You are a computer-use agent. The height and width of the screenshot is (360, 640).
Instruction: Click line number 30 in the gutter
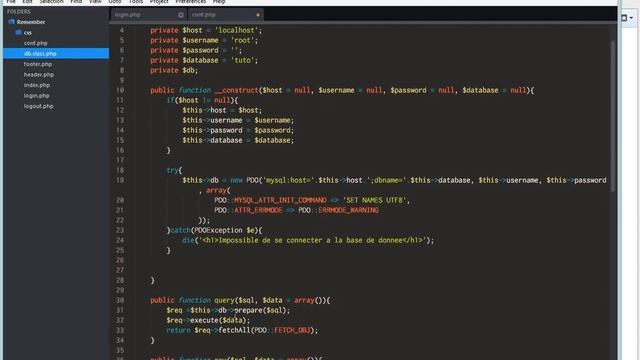pyautogui.click(x=120, y=300)
